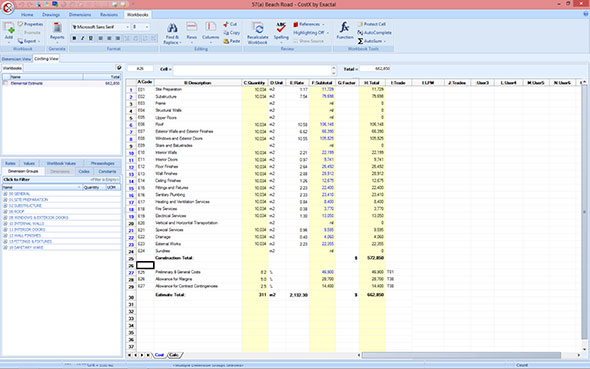Switch to the Calc sheet tab
This screenshot has height=369, width=590.
coord(174,355)
